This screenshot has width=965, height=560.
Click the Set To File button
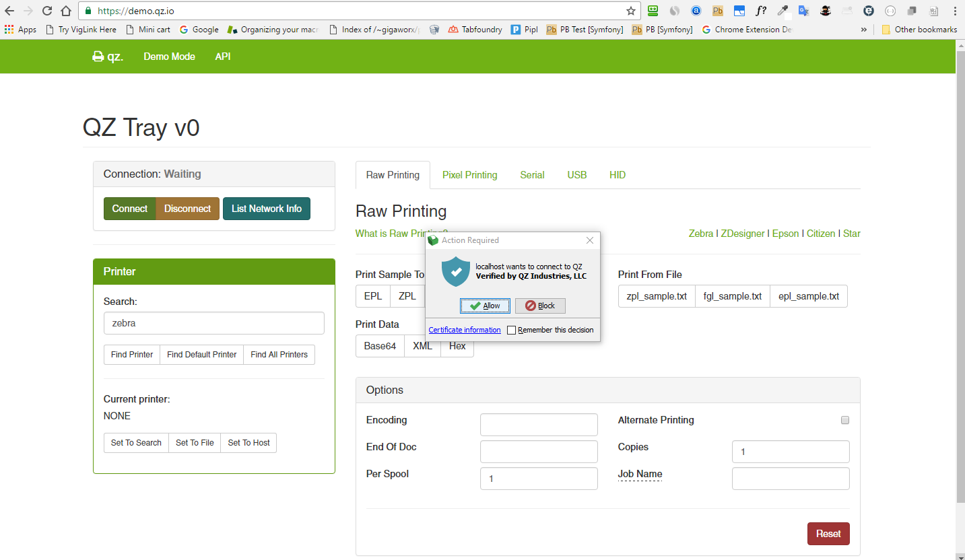pyautogui.click(x=195, y=443)
